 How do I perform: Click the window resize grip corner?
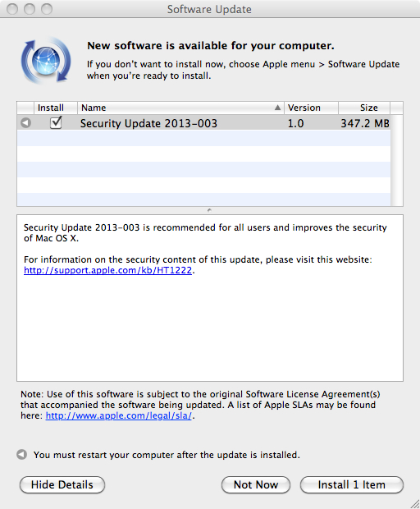point(414,503)
